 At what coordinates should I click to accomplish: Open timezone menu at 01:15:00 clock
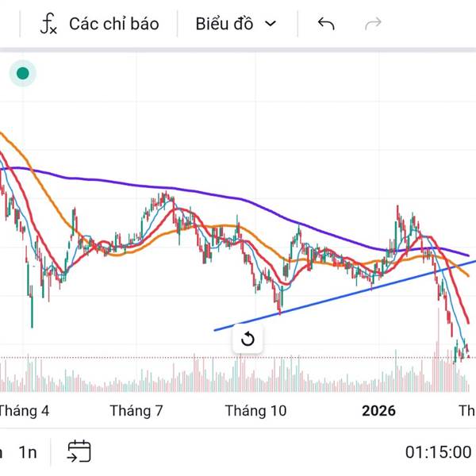point(438,452)
